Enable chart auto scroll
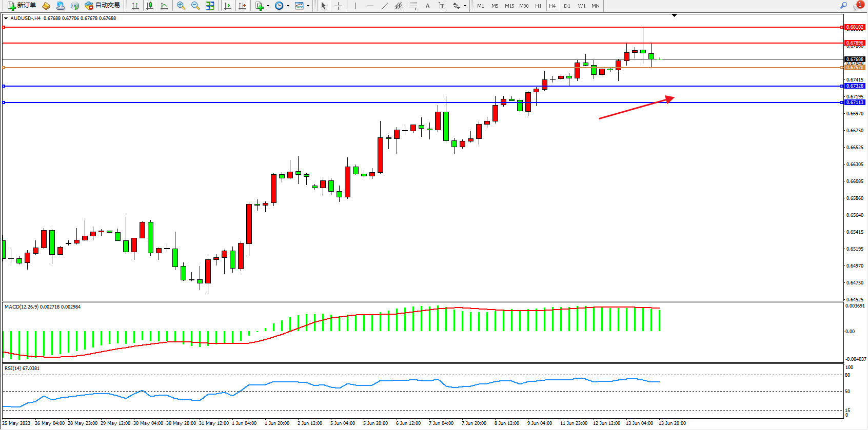The width and height of the screenshot is (868, 430). (228, 6)
